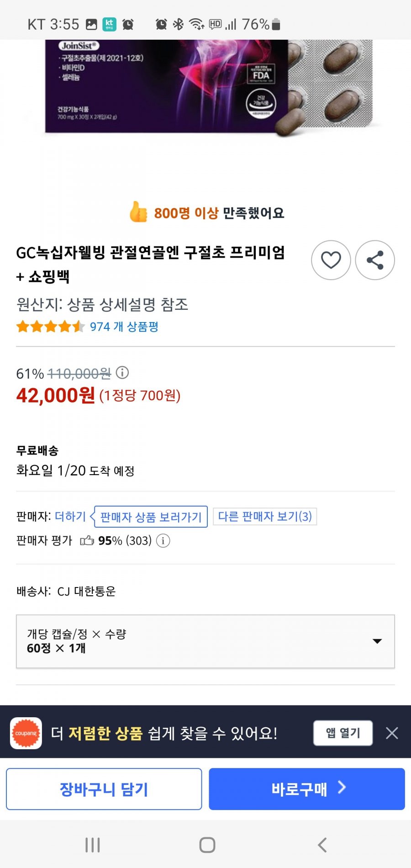The width and height of the screenshot is (411, 868).
Task: Expand the 60정 × 1개 quantity dropdown
Action: coord(205,641)
